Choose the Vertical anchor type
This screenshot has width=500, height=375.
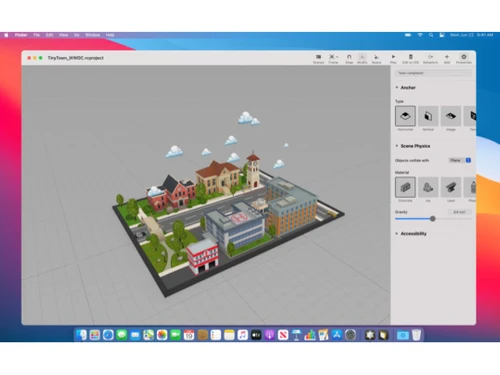click(428, 116)
